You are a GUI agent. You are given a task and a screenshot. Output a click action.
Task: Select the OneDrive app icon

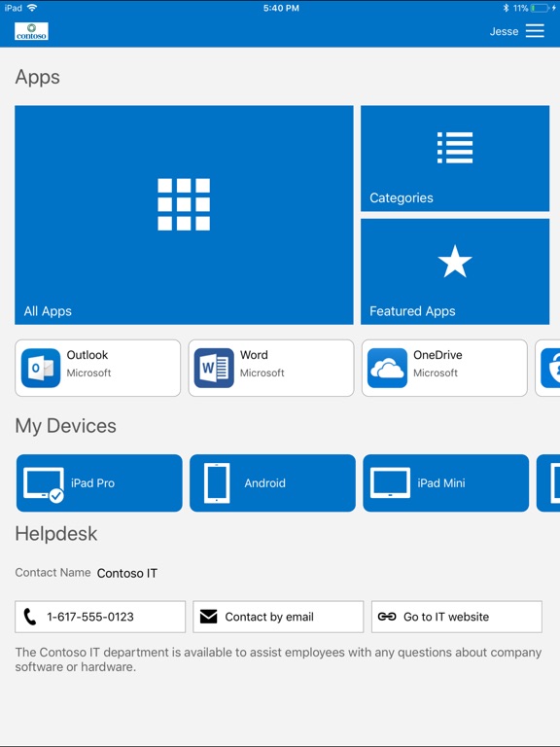(388, 368)
